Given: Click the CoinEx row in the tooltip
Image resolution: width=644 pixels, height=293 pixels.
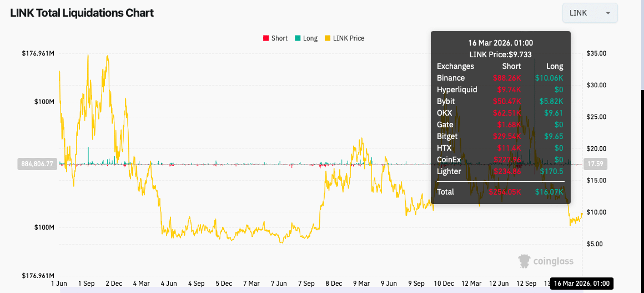Looking at the screenshot, I should (x=500, y=159).
